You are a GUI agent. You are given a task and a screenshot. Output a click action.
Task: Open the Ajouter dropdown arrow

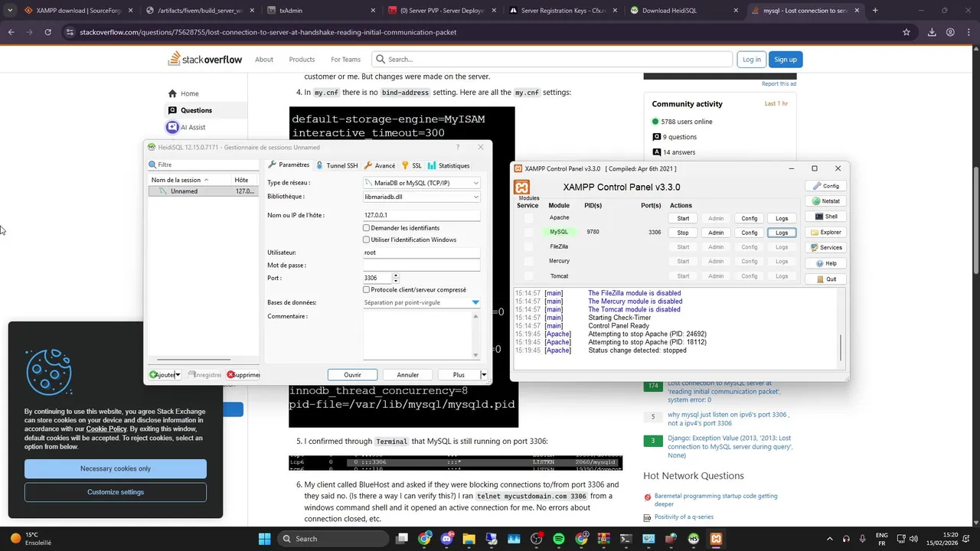[x=178, y=375]
